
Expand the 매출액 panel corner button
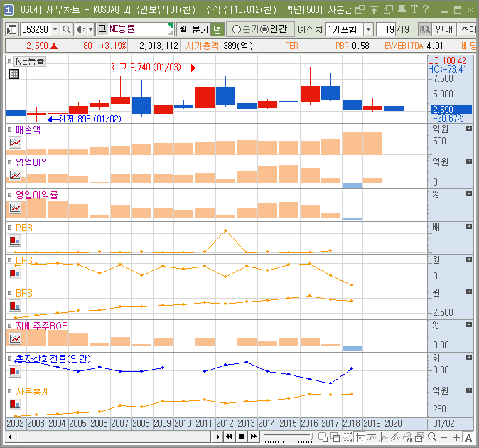(x=469, y=128)
